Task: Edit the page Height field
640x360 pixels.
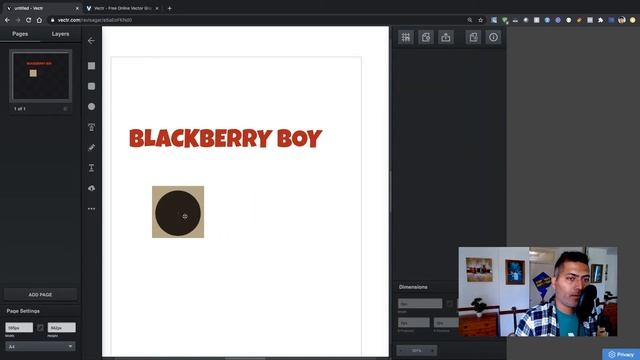Action: click(62, 328)
